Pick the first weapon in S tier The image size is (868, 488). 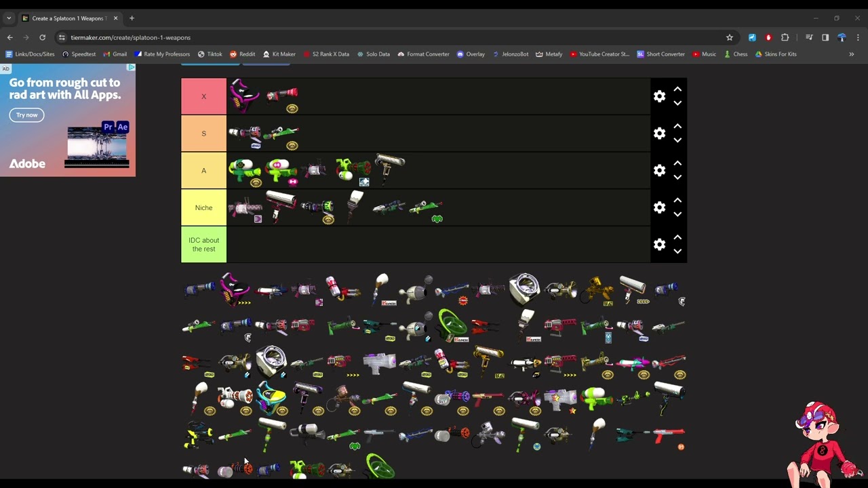point(244,134)
